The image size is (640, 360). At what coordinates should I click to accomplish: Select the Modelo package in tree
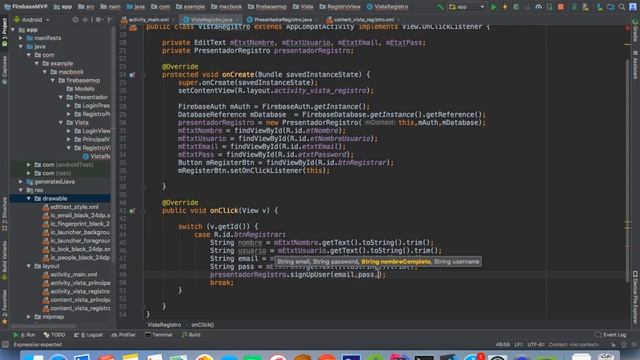(80, 89)
